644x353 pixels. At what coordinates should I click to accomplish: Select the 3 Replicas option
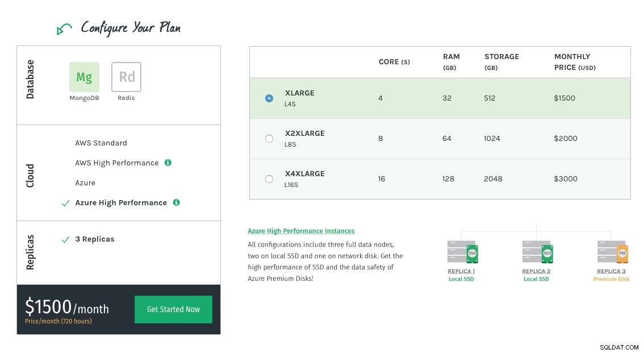click(x=94, y=239)
